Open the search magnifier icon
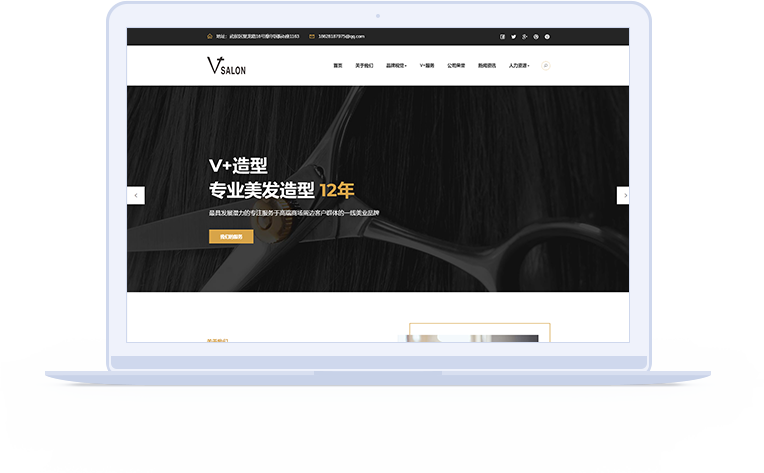The width and height of the screenshot is (764, 473). pyautogui.click(x=545, y=66)
